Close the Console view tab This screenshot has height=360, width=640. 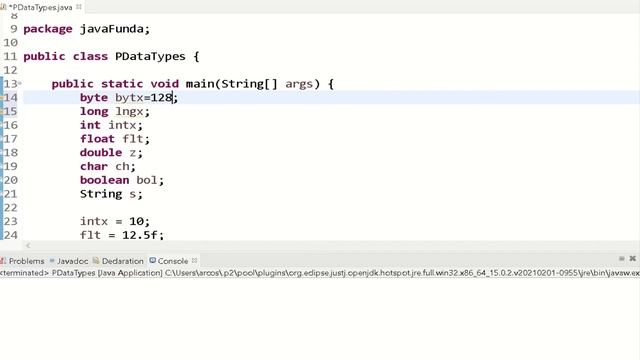195,260
